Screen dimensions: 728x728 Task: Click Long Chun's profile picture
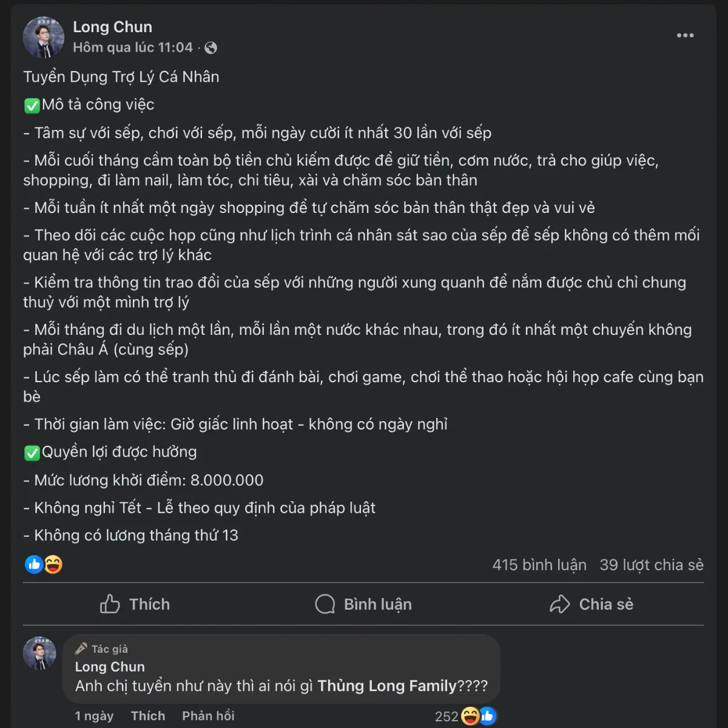[43, 37]
